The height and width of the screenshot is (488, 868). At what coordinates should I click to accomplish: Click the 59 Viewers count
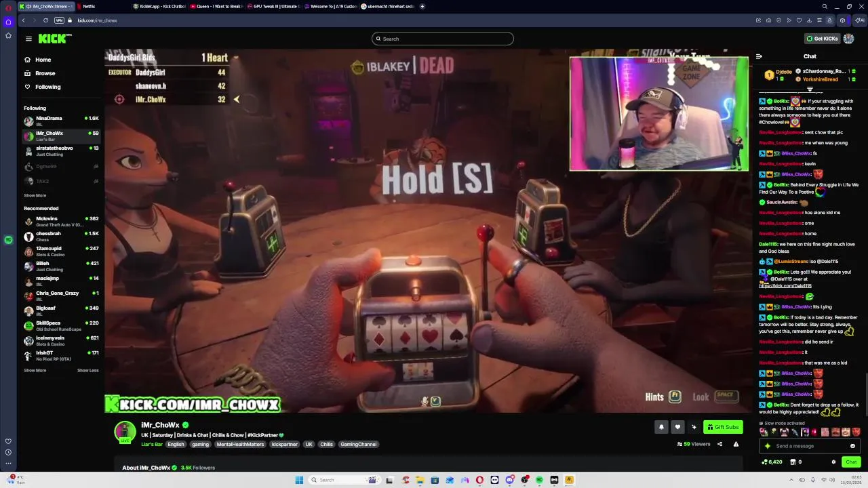[x=694, y=444]
